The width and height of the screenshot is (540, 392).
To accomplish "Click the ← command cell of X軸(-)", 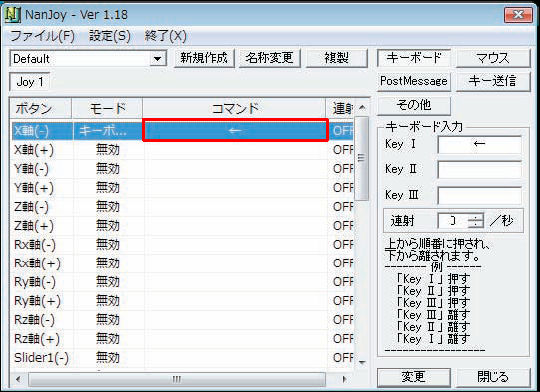I will (x=235, y=130).
